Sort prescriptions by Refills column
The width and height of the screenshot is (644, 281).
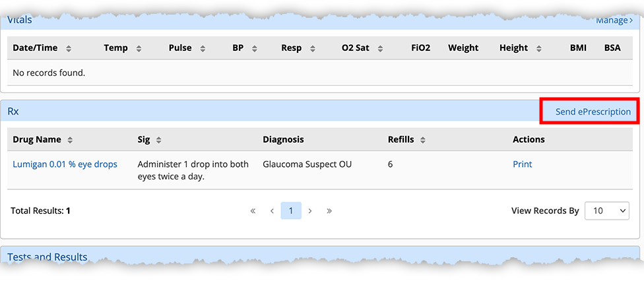[423, 140]
